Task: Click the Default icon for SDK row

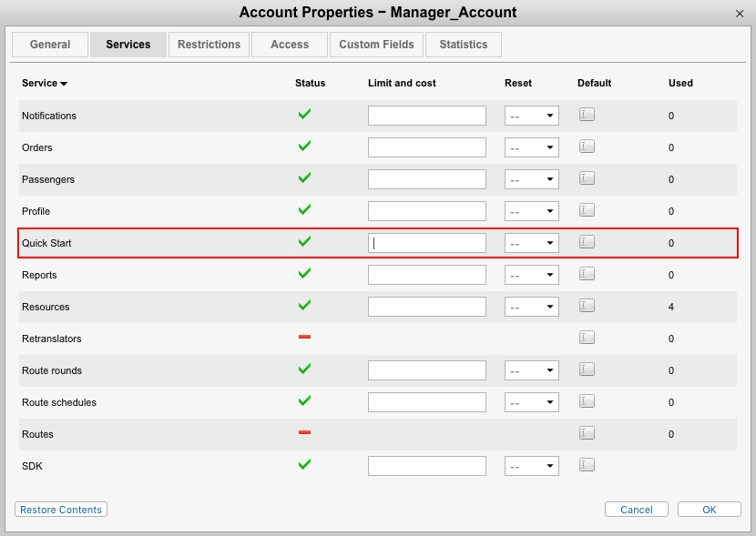Action: (x=587, y=465)
